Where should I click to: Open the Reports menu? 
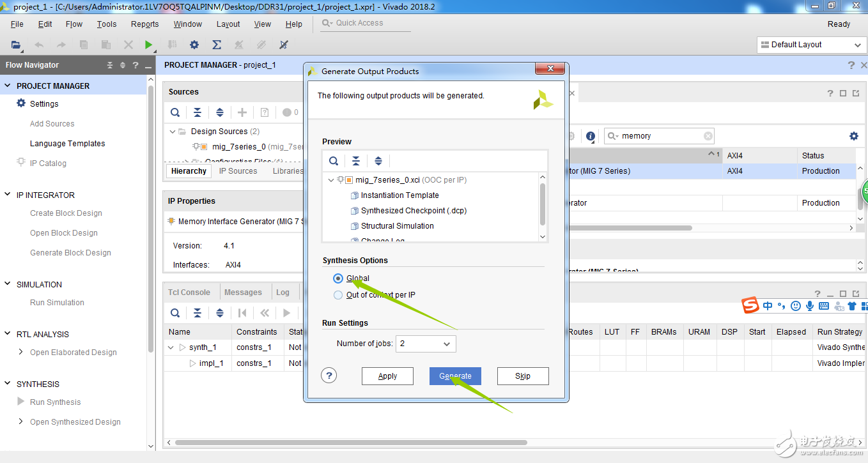click(145, 24)
